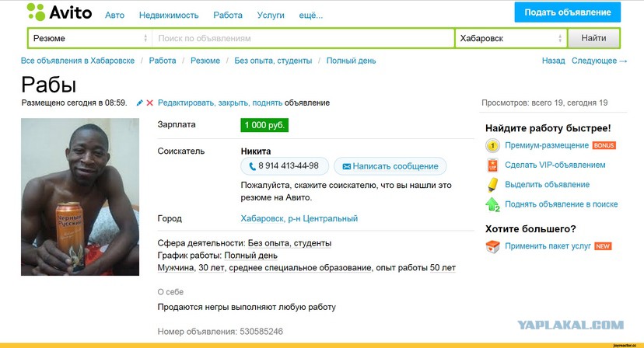Image resolution: width=644 pixels, height=348 pixels.
Task: Click the red X close-listing icon
Action: tap(150, 103)
